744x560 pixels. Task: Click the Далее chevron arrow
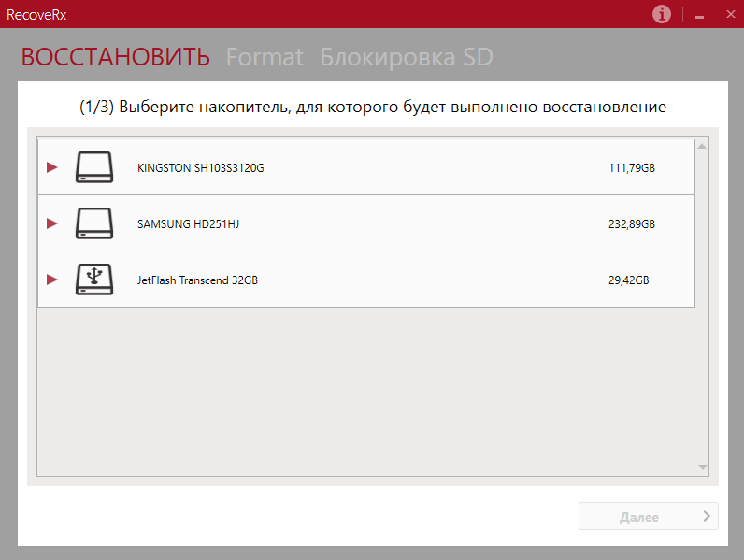[x=707, y=516]
